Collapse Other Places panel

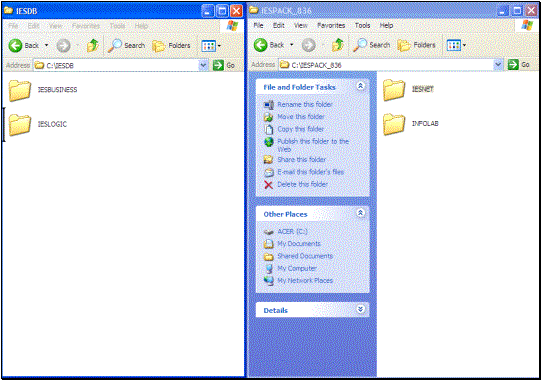[360, 213]
